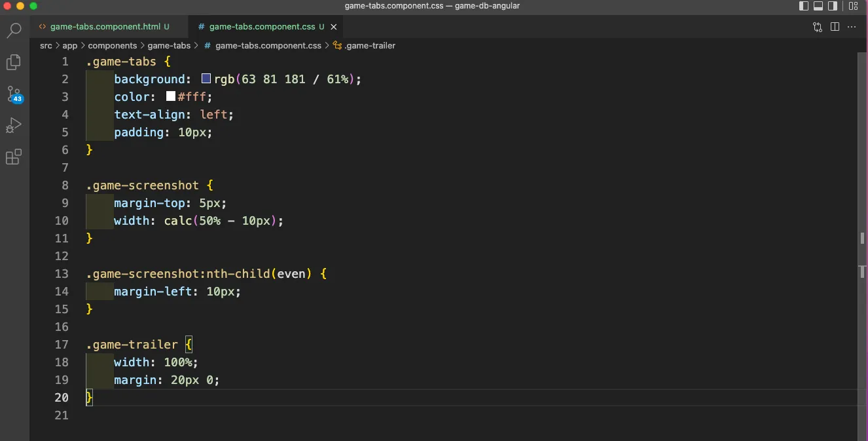
Task: Open Source Control with 43 changes
Action: 14,94
